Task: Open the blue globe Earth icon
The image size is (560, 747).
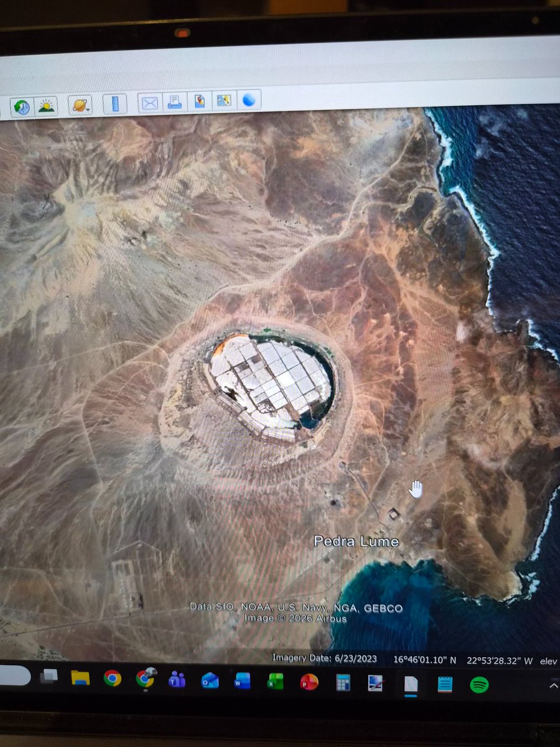Action: pyautogui.click(x=248, y=100)
